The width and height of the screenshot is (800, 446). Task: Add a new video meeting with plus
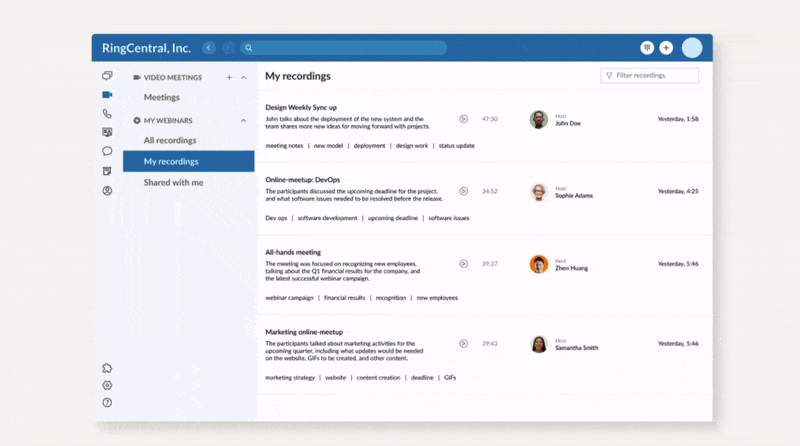pos(229,77)
